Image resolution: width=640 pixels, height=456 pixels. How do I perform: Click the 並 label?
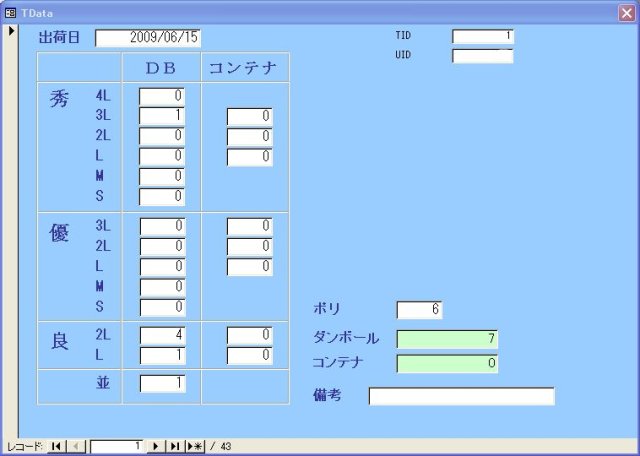(x=103, y=383)
